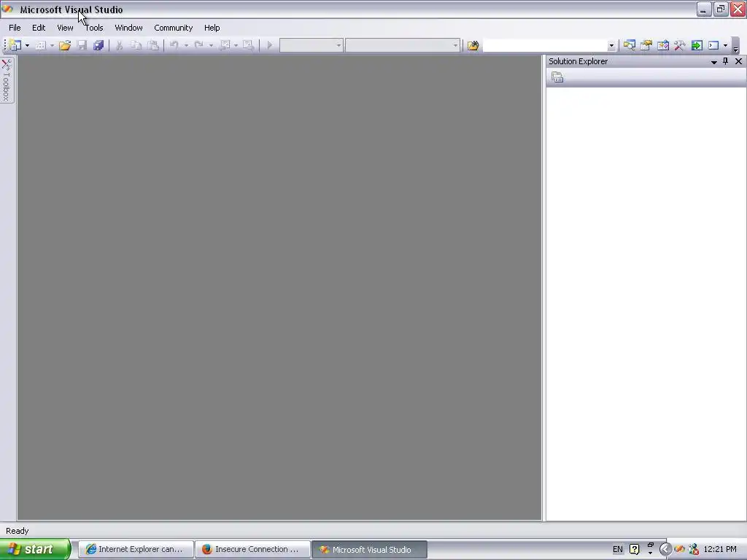Click the Windows Messenger tray icon
The image size is (747, 560).
[x=694, y=549]
